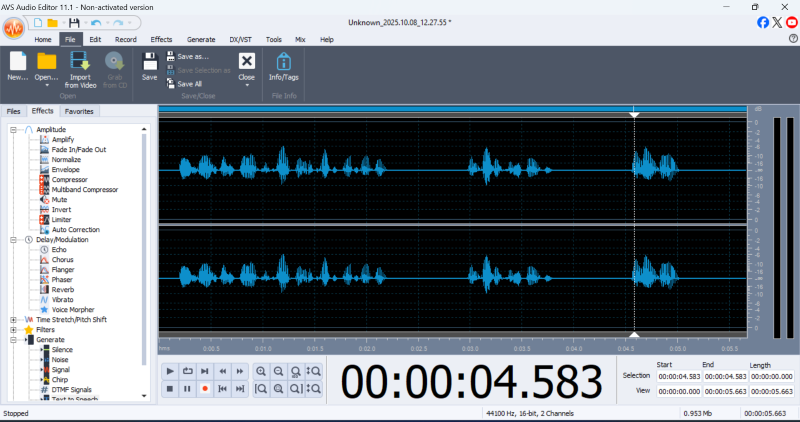800x422 pixels.
Task: Collapse the Amplitude effects group
Action: (13, 130)
